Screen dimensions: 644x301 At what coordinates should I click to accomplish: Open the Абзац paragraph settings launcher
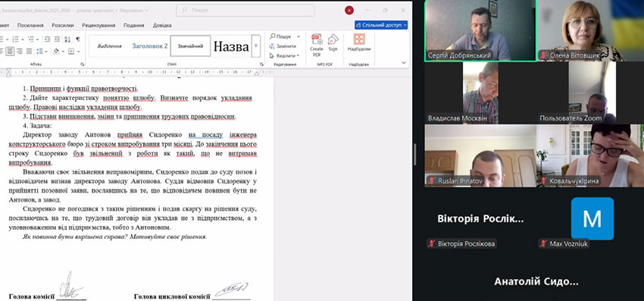click(x=82, y=64)
